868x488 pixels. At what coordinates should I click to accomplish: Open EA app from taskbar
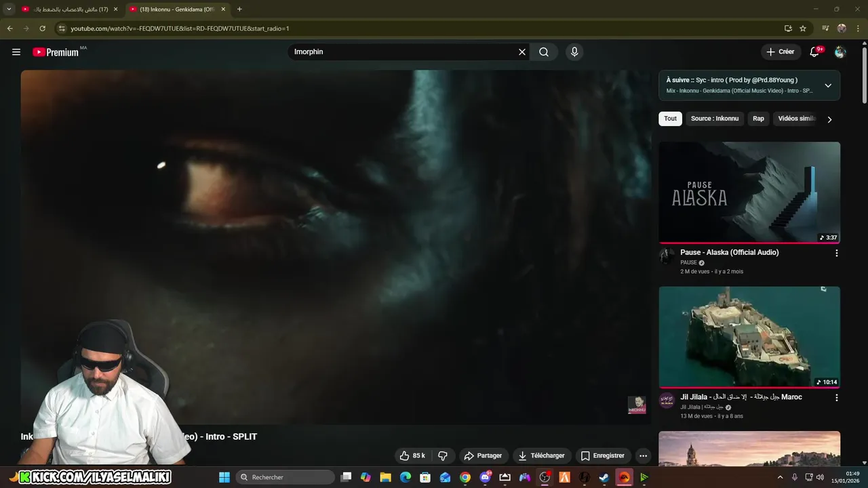pyautogui.click(x=624, y=477)
